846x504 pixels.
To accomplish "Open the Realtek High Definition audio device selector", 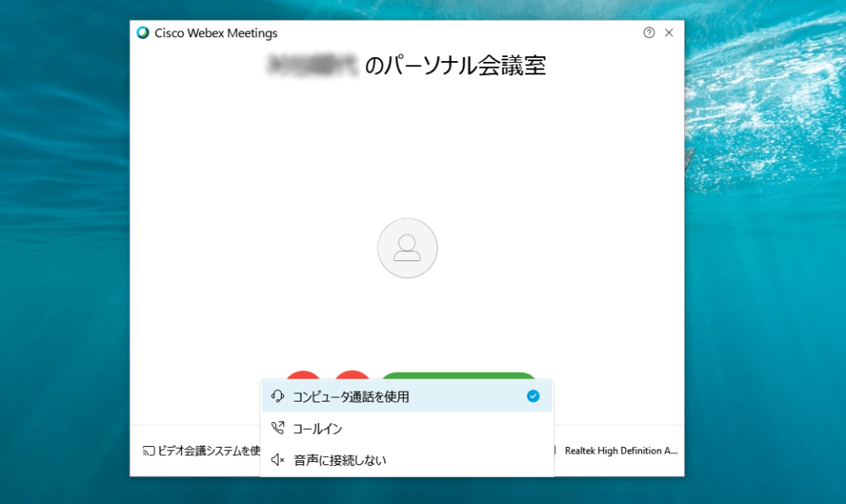I will click(620, 450).
